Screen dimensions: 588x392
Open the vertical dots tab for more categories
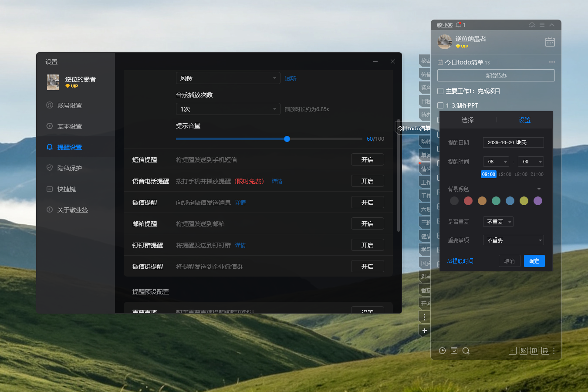pos(425,317)
